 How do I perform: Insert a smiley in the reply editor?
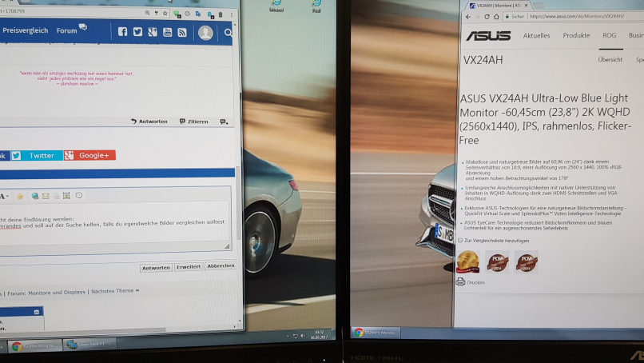point(20,197)
